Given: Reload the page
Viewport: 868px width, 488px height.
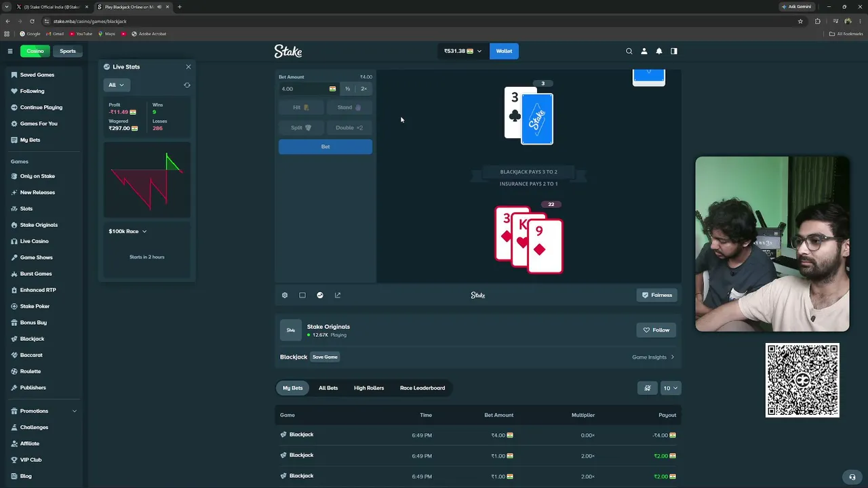Looking at the screenshot, I should 32,21.
